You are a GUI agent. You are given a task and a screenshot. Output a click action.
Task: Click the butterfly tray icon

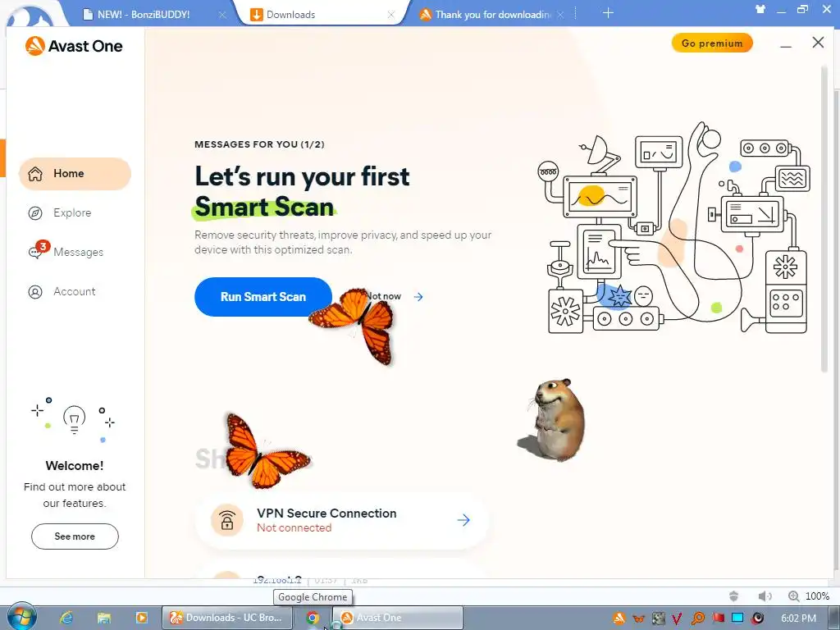click(x=638, y=619)
